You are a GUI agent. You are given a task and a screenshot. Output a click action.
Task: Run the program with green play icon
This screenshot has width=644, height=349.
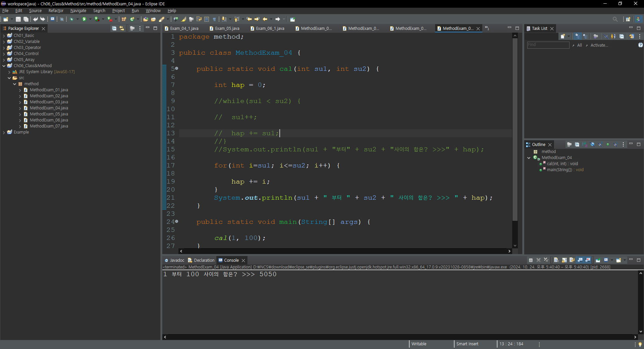pyautogui.click(x=84, y=19)
